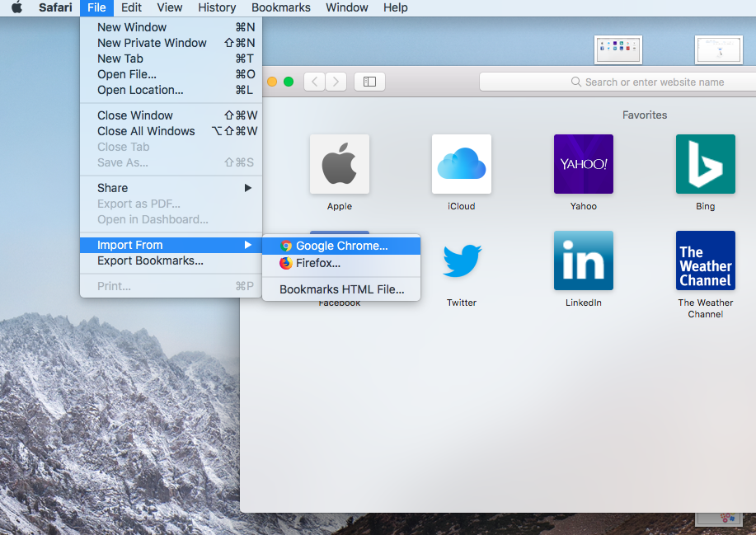The width and height of the screenshot is (756, 535).
Task: Open the Apple favorite icon
Action: point(339,164)
